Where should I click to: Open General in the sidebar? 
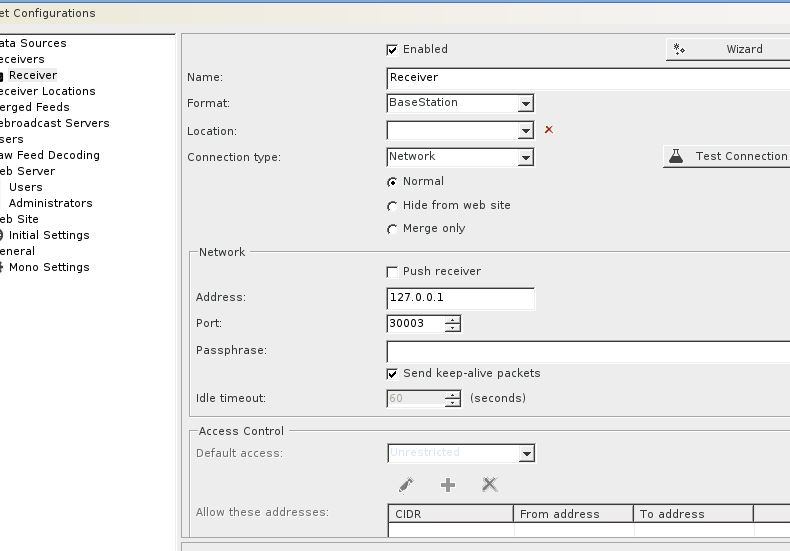pos(17,251)
